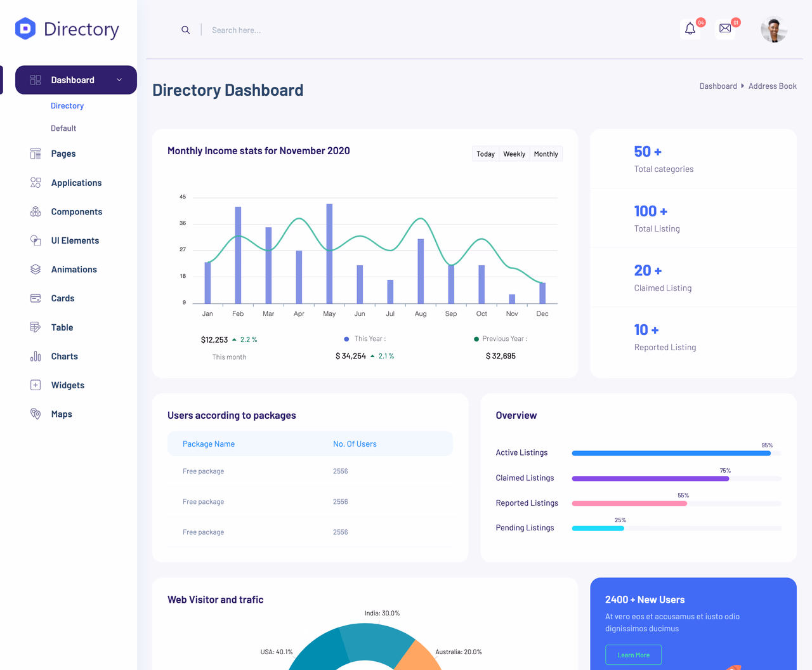Click the Pending Listings progress bar

pyautogui.click(x=677, y=528)
